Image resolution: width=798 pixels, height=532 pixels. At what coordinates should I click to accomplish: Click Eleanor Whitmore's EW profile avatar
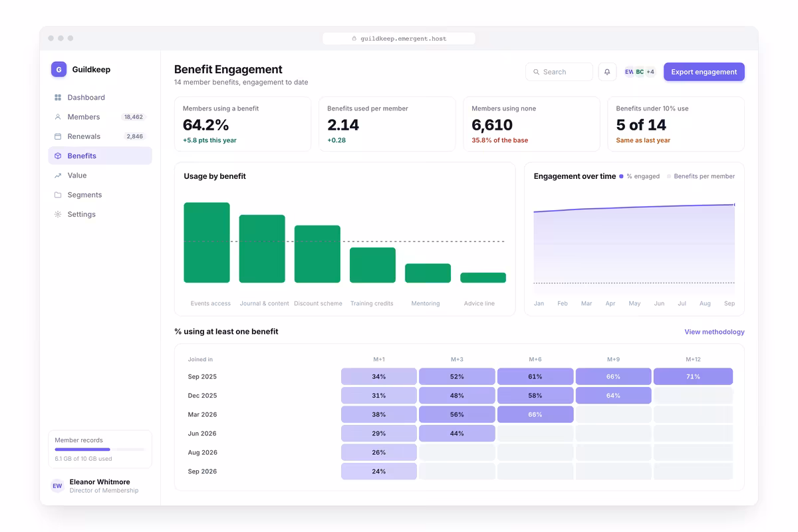pos(58,486)
